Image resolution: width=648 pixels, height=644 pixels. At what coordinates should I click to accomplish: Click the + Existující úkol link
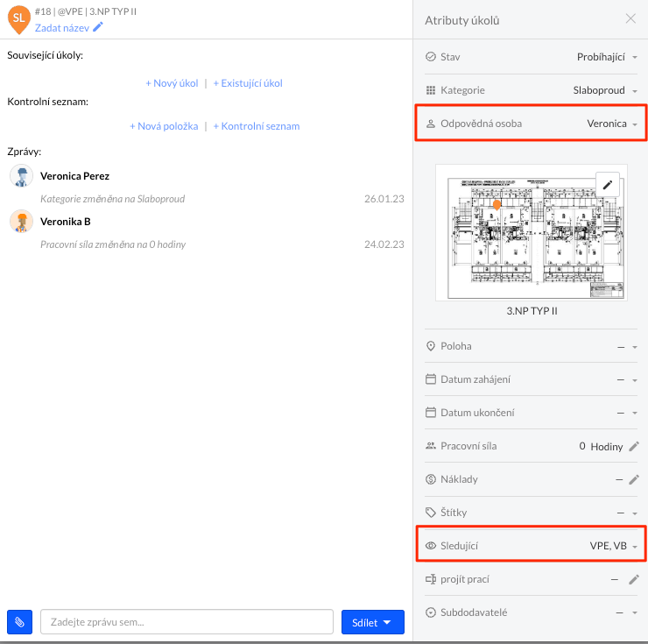[248, 83]
